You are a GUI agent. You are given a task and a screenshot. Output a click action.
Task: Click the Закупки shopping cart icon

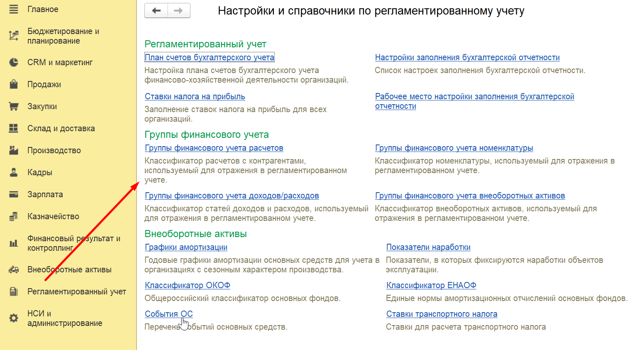tap(14, 106)
